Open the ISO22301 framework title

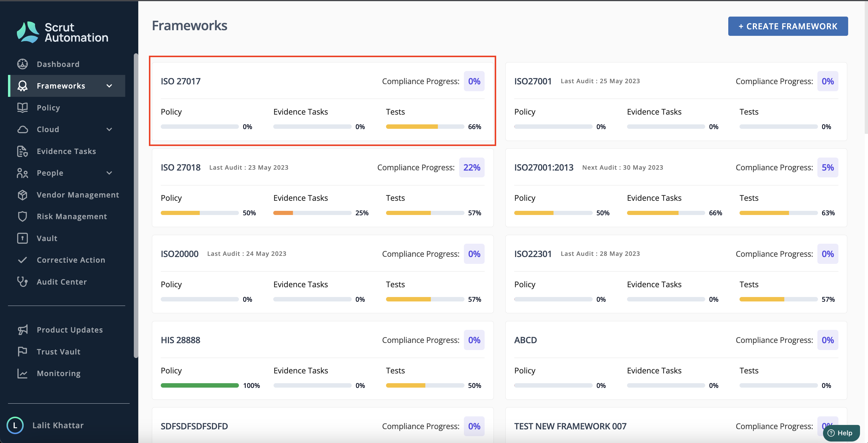point(533,254)
